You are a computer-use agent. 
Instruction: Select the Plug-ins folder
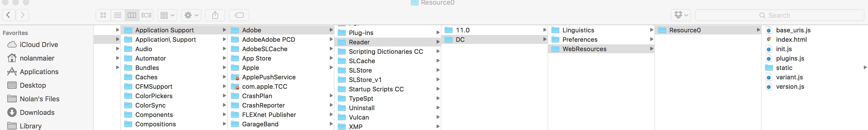[x=361, y=33]
